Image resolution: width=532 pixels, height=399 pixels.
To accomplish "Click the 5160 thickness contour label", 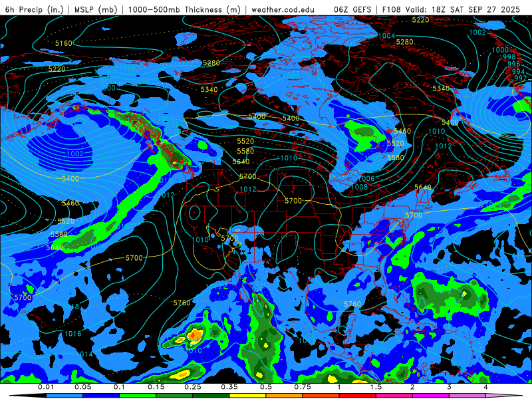I will point(64,43).
